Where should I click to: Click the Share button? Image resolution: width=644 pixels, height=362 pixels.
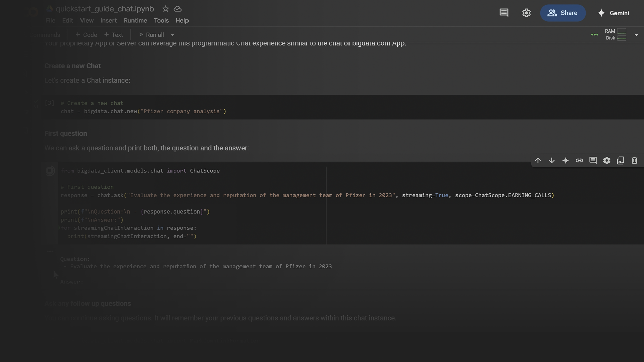pyautogui.click(x=563, y=13)
